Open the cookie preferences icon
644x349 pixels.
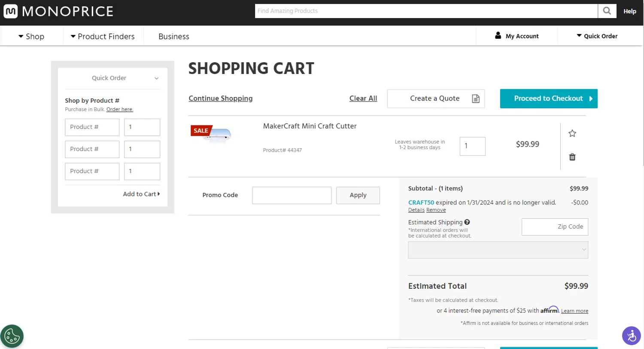click(12, 336)
